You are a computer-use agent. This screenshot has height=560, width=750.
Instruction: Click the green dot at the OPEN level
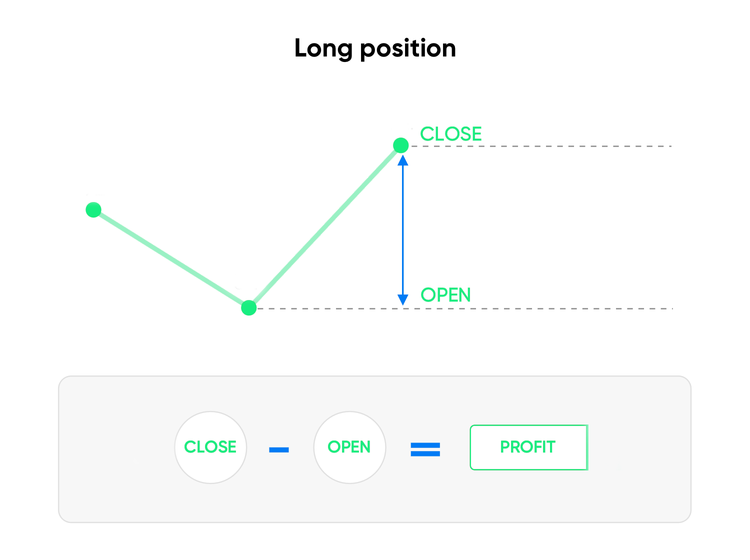(249, 308)
